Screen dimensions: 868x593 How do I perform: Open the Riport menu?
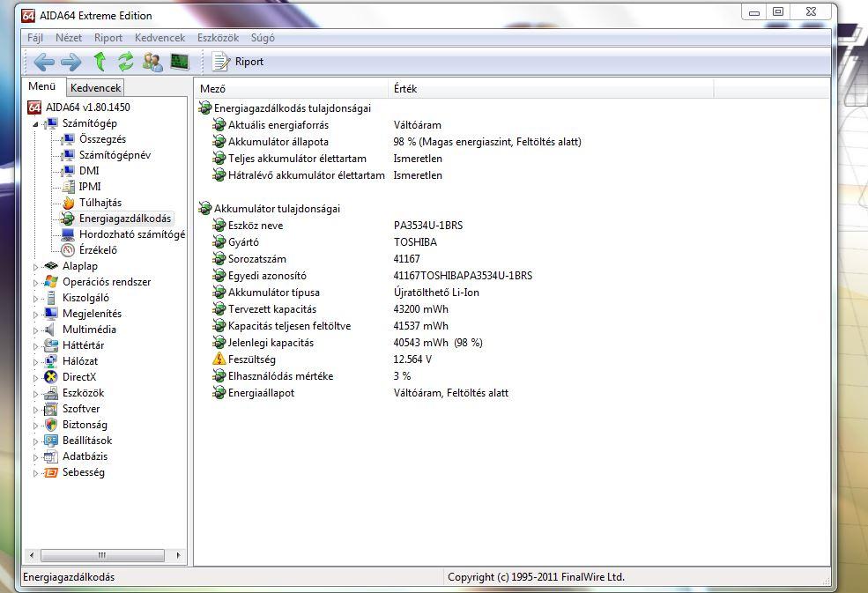click(108, 38)
